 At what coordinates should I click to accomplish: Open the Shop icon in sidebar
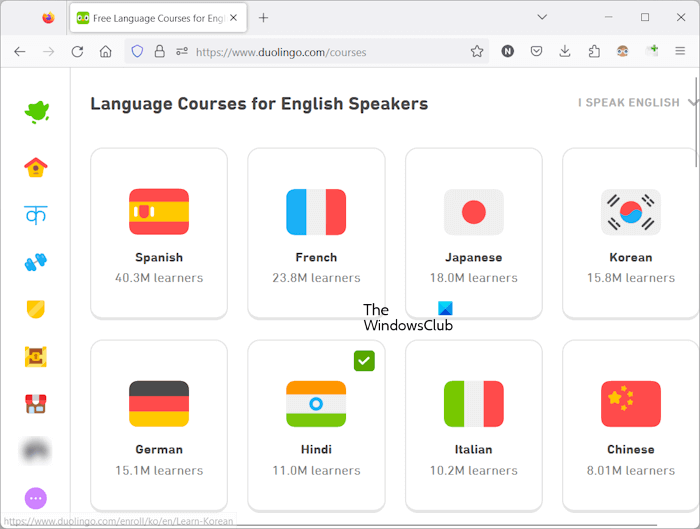36,404
